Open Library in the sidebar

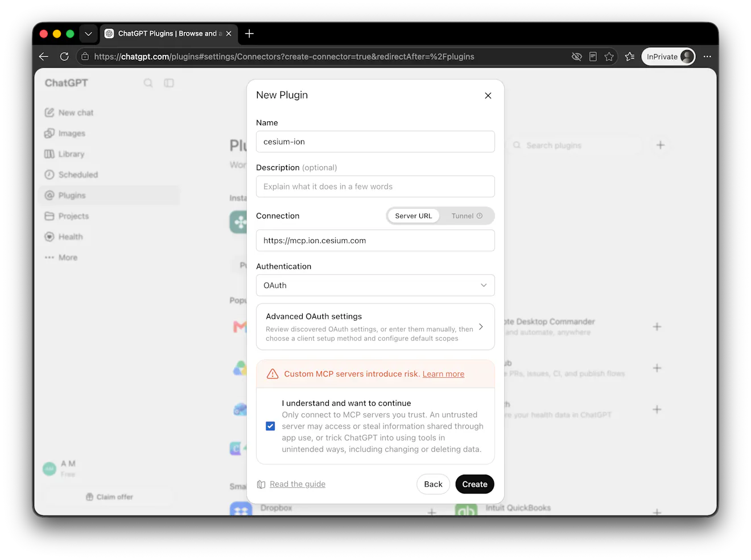tap(109, 154)
